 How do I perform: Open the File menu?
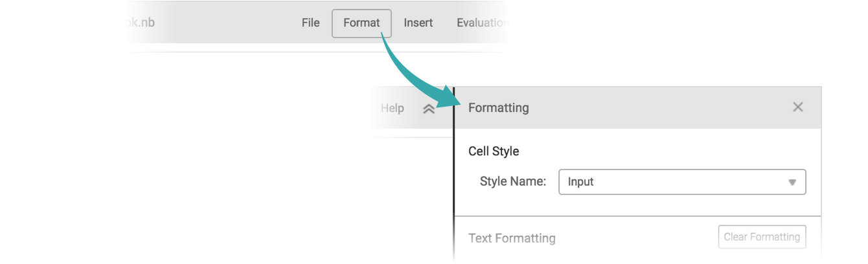[x=310, y=23]
